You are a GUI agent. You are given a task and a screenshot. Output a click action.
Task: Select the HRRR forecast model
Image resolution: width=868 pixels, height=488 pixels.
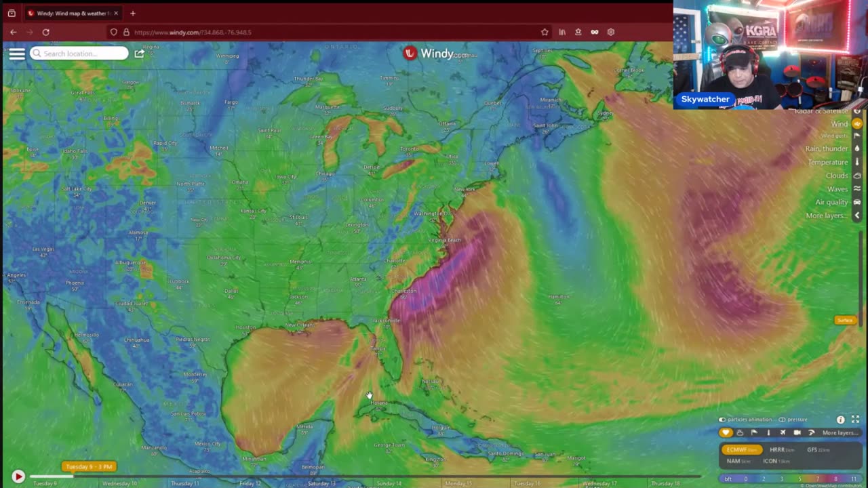(782, 450)
